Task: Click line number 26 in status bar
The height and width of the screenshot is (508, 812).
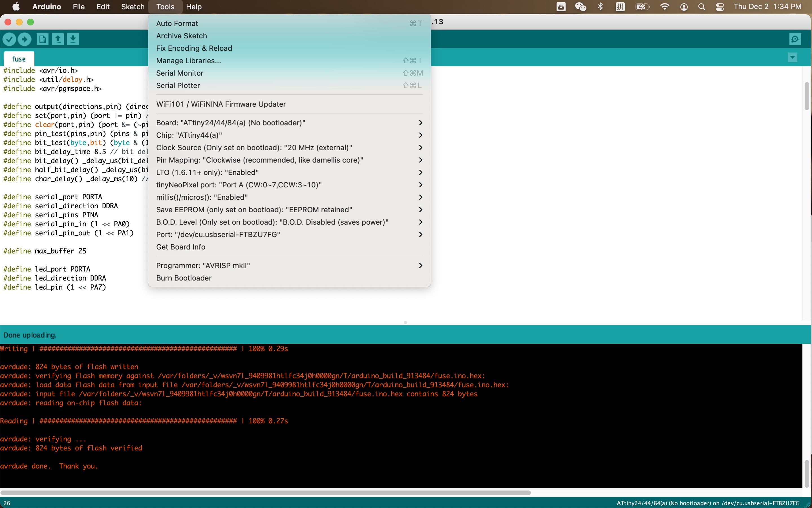Action: pos(7,503)
